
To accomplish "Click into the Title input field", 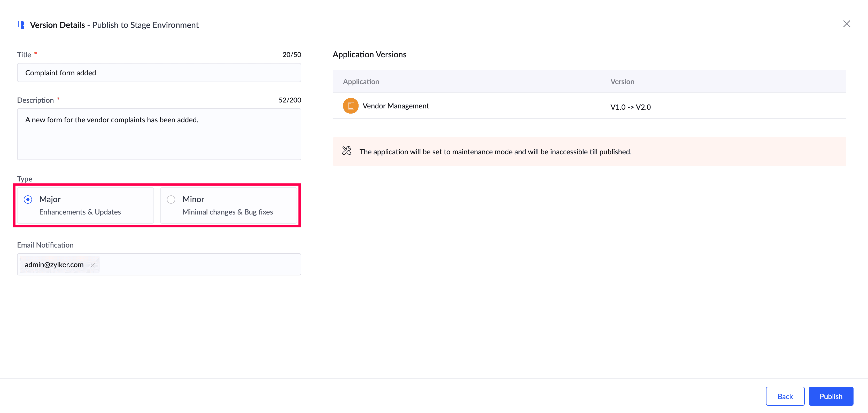I will pyautogui.click(x=159, y=73).
